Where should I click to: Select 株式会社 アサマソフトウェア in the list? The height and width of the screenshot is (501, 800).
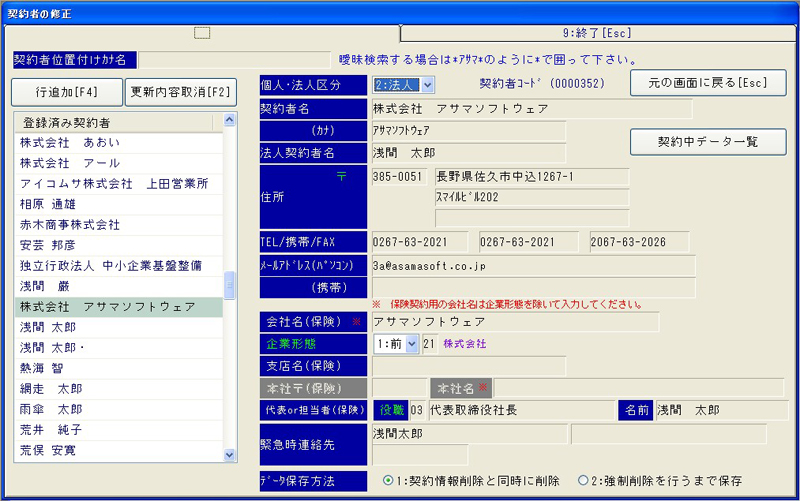tap(118, 307)
